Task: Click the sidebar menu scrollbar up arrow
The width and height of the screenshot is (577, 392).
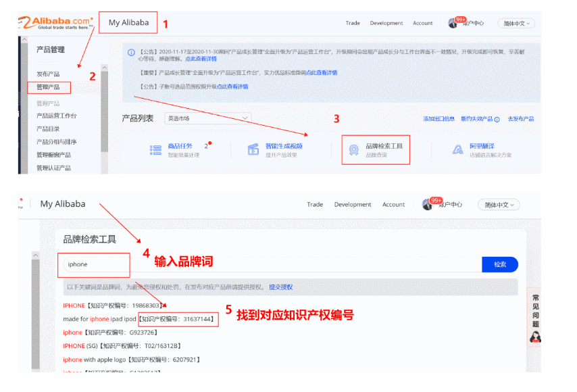Action: (105, 68)
